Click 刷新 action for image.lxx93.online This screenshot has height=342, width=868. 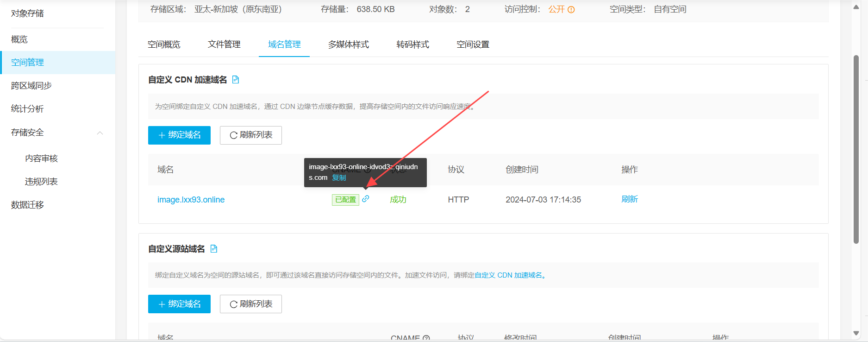pos(630,199)
